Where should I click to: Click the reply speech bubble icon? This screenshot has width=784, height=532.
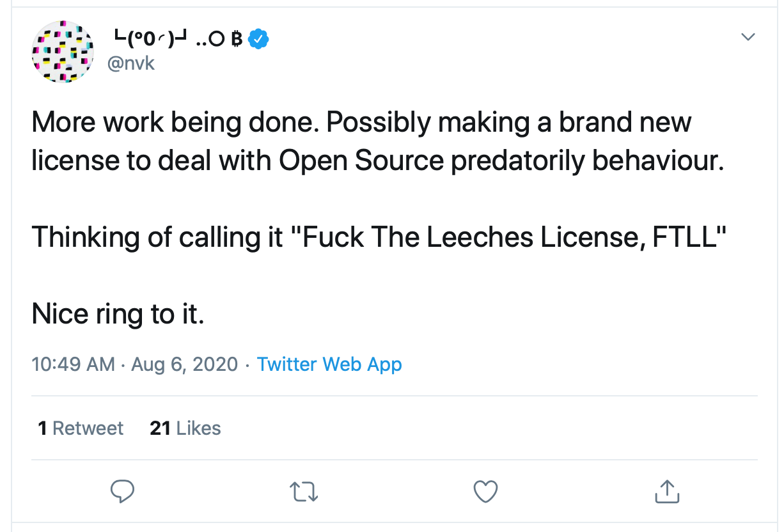tap(122, 491)
